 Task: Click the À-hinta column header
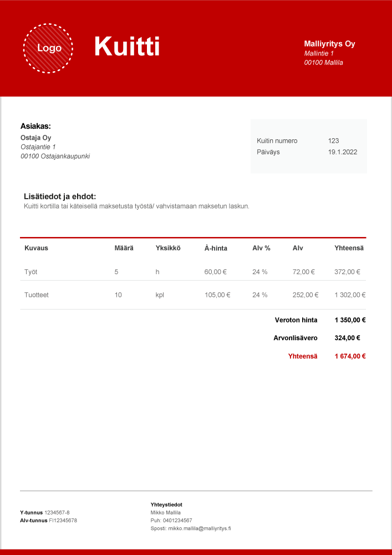[216, 248]
